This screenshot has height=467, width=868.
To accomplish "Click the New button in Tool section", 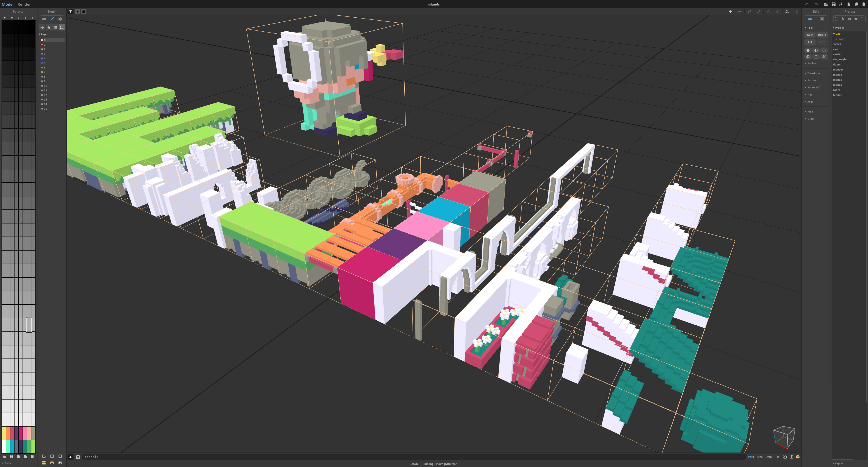I will [810, 35].
